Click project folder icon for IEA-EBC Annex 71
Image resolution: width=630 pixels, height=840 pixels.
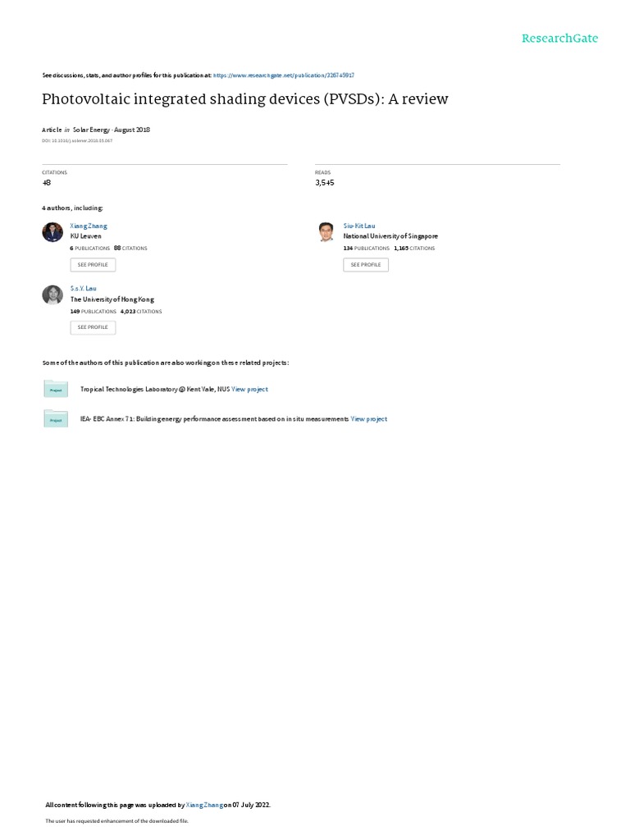point(56,418)
